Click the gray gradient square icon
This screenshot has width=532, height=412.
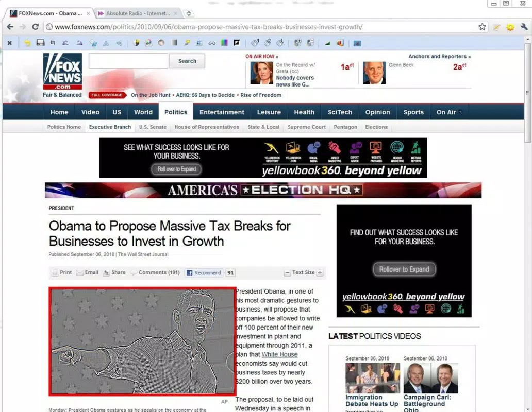tap(174, 43)
